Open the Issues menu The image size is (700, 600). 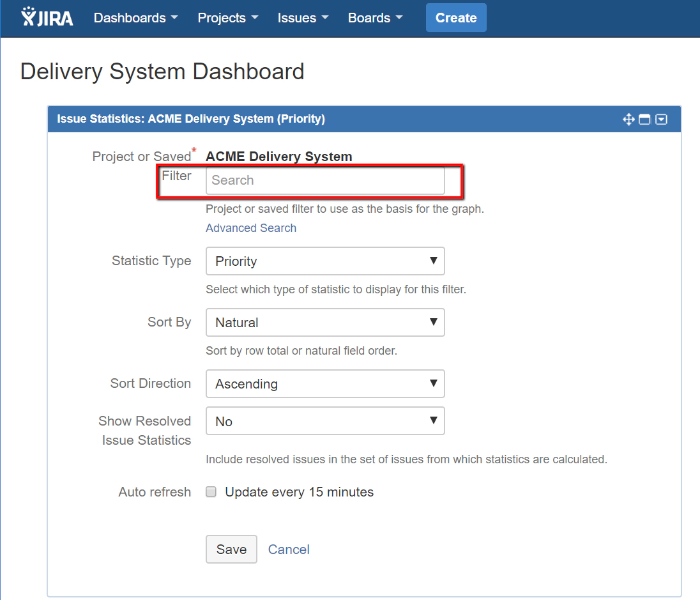pos(303,18)
